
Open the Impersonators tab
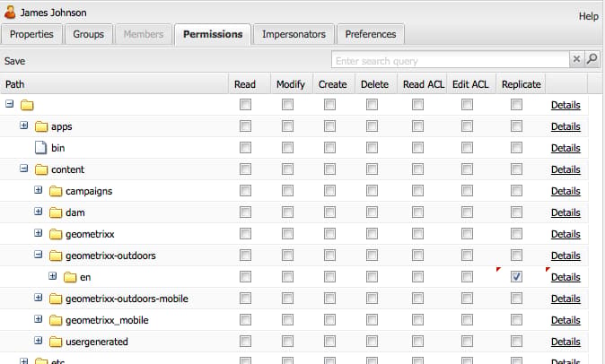[x=294, y=34]
